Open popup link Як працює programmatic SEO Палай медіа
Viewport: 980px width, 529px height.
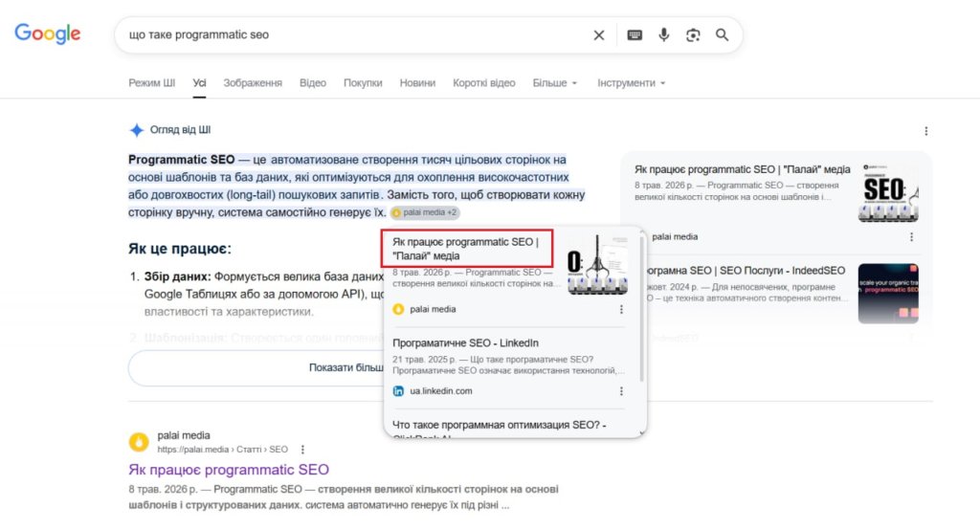[466, 249]
